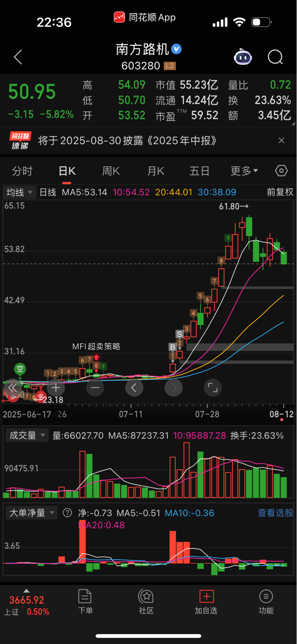Tap the 61.80 high price label
This screenshot has height=644, width=297.
(x=234, y=207)
